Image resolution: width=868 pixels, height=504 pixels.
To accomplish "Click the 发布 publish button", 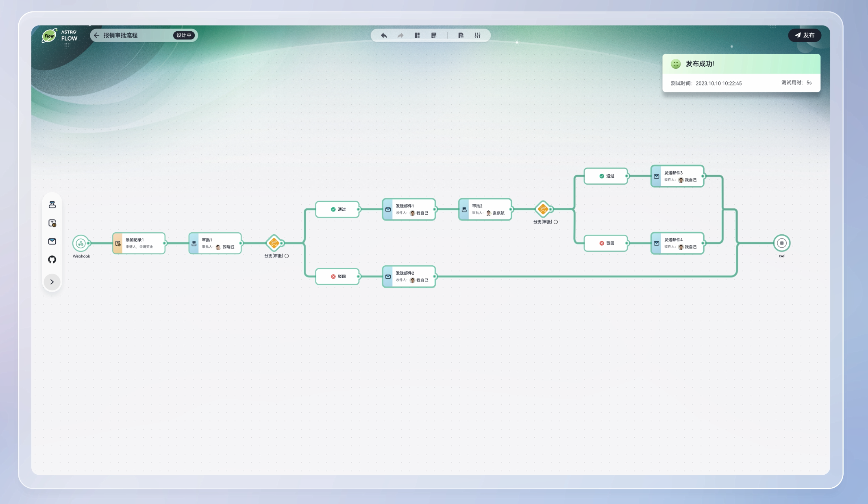I will tap(805, 35).
